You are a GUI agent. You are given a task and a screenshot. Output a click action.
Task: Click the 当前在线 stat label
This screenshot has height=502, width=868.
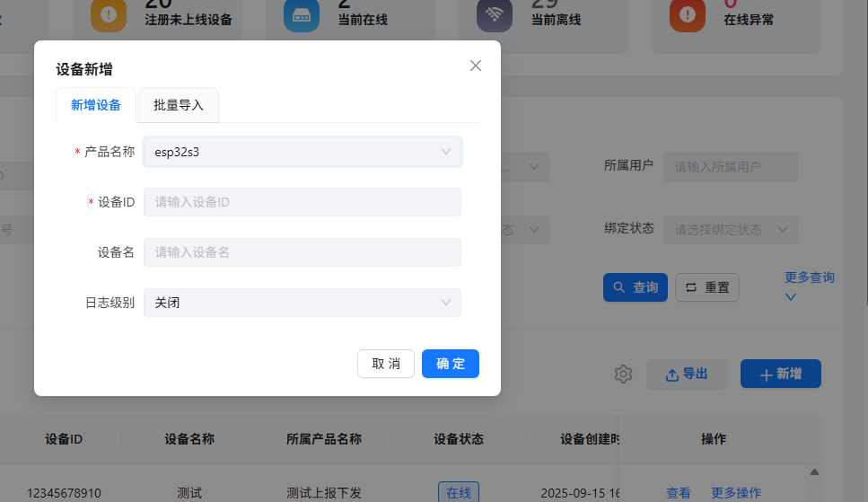point(363,20)
